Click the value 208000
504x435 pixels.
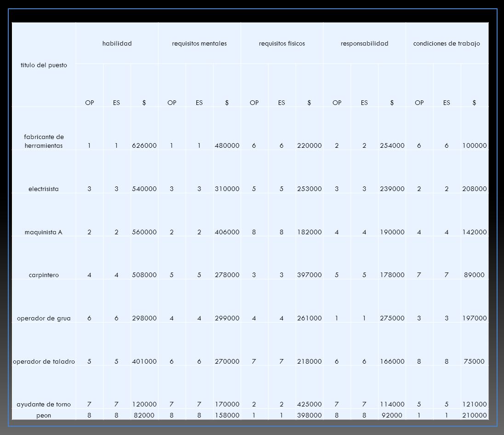pos(475,189)
